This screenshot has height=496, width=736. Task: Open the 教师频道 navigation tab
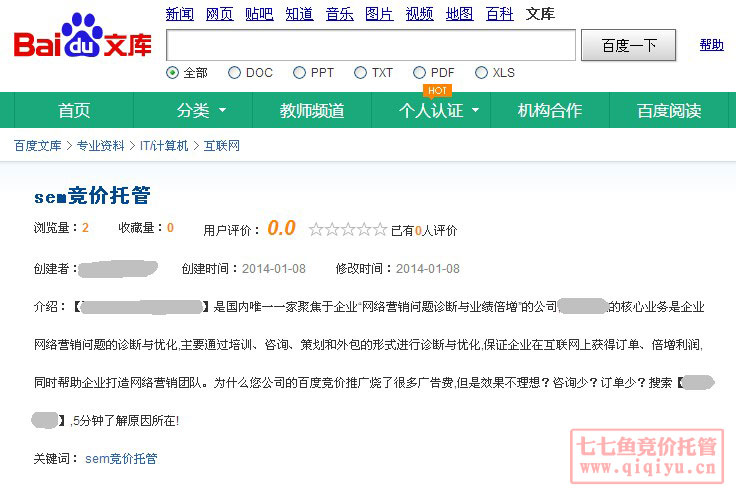(312, 110)
